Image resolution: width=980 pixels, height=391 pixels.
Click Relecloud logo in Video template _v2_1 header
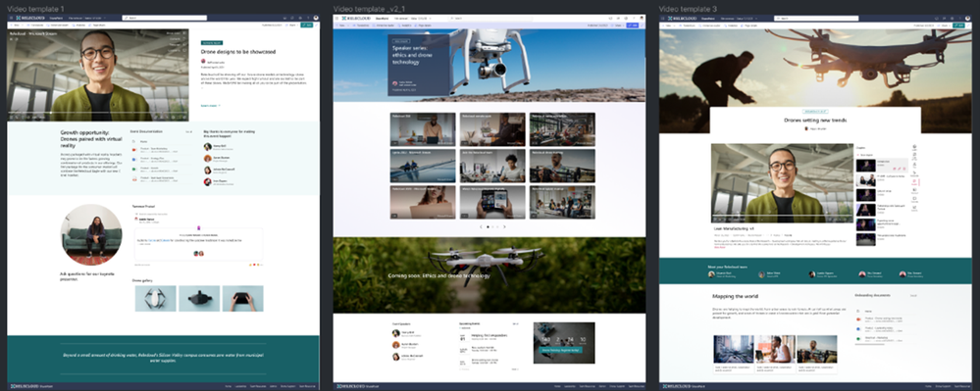pos(355,18)
